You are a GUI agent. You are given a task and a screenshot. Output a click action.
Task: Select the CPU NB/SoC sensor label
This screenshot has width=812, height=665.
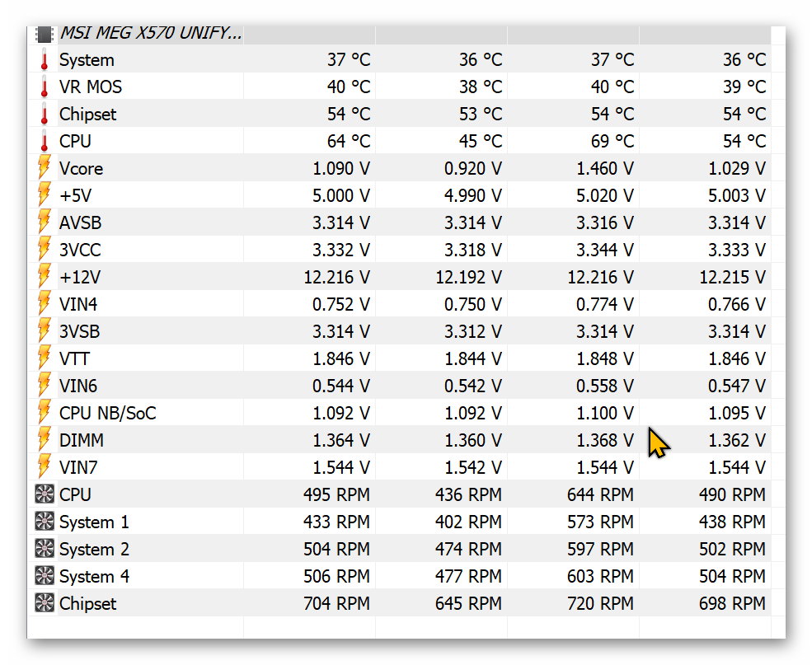(x=108, y=413)
